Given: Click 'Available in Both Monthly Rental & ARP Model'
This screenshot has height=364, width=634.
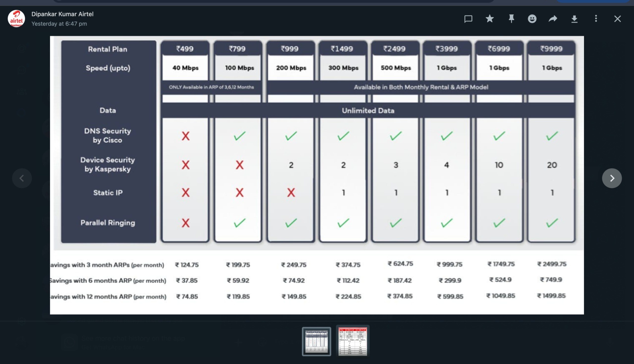Looking at the screenshot, I should click(x=421, y=87).
